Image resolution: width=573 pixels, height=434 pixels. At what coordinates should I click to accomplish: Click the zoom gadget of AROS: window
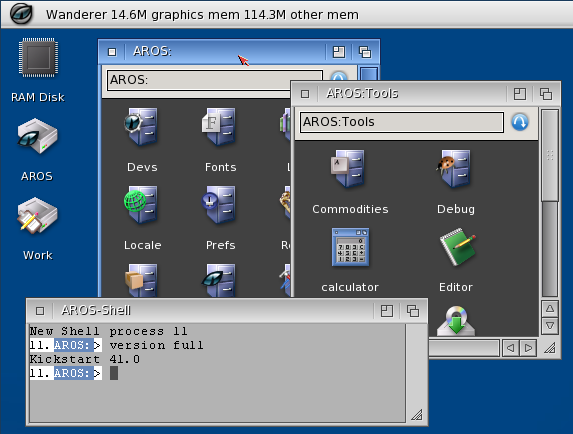coord(339,52)
